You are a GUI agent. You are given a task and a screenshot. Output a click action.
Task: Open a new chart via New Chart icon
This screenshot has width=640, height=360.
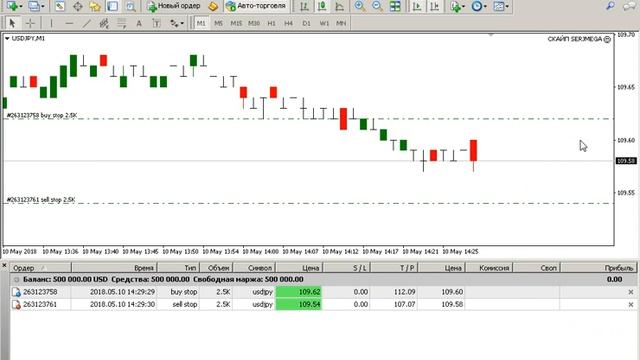(12, 6)
